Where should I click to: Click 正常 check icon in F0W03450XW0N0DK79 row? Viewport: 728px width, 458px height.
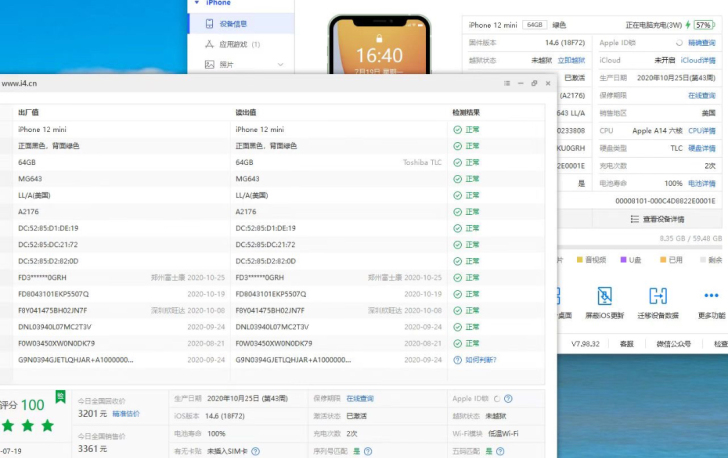click(x=457, y=343)
